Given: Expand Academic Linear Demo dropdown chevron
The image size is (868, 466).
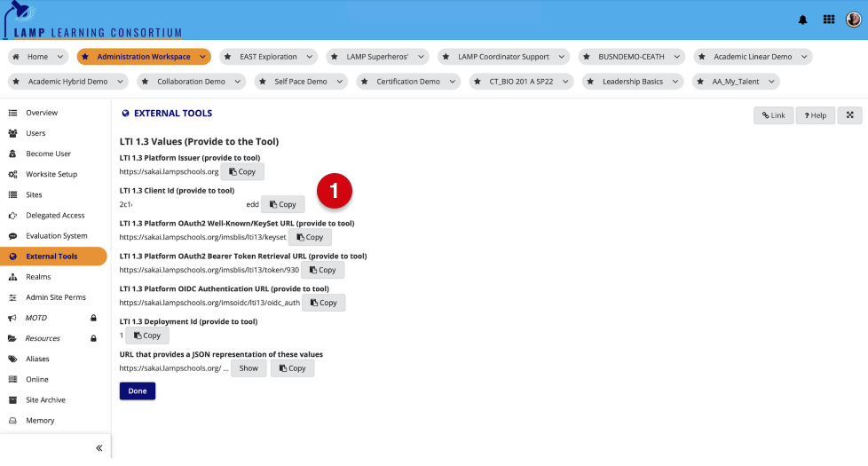Looking at the screenshot, I should 804,57.
